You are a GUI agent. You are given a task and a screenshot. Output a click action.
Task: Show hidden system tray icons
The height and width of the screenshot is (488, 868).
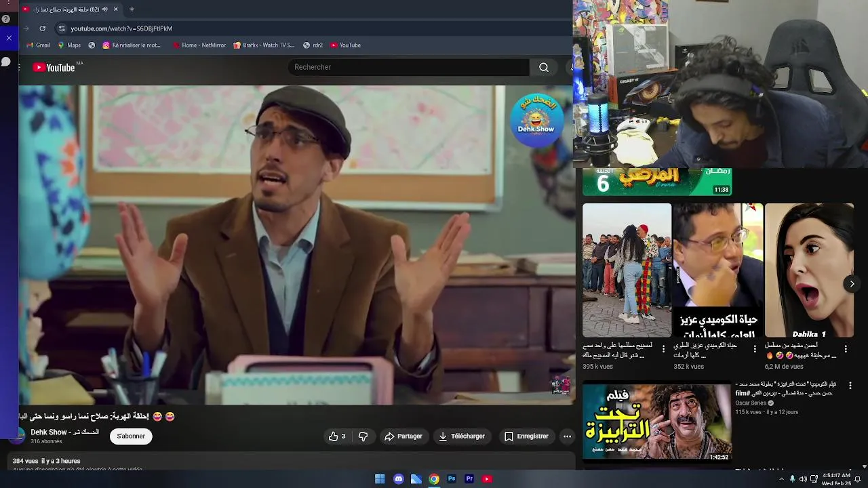[x=781, y=479]
